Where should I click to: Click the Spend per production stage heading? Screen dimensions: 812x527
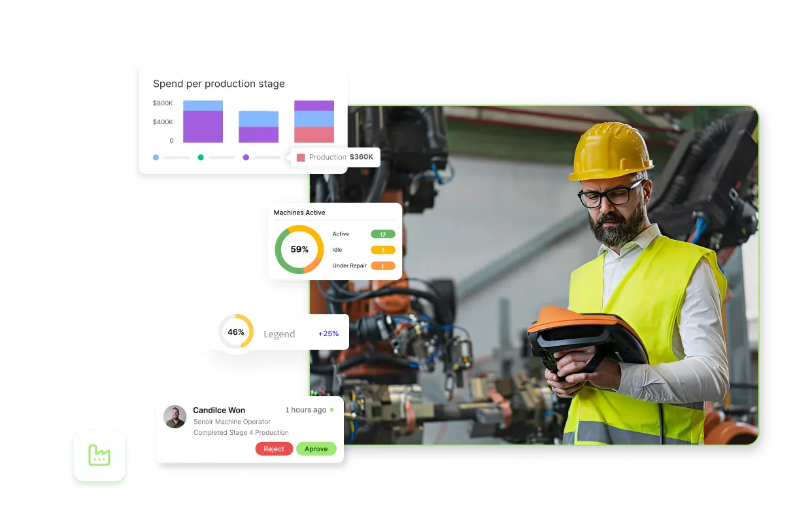point(218,84)
